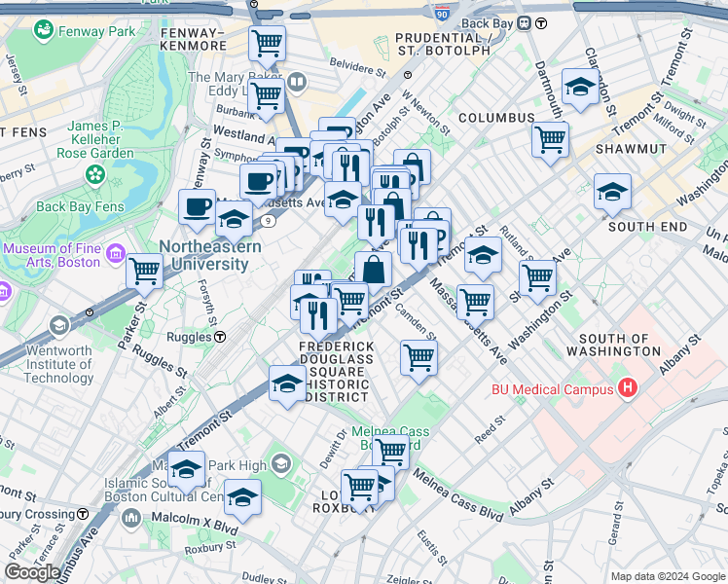This screenshot has height=584, width=728.
Task: Click the Back Bay Fens park label
Action: [x=80, y=206]
